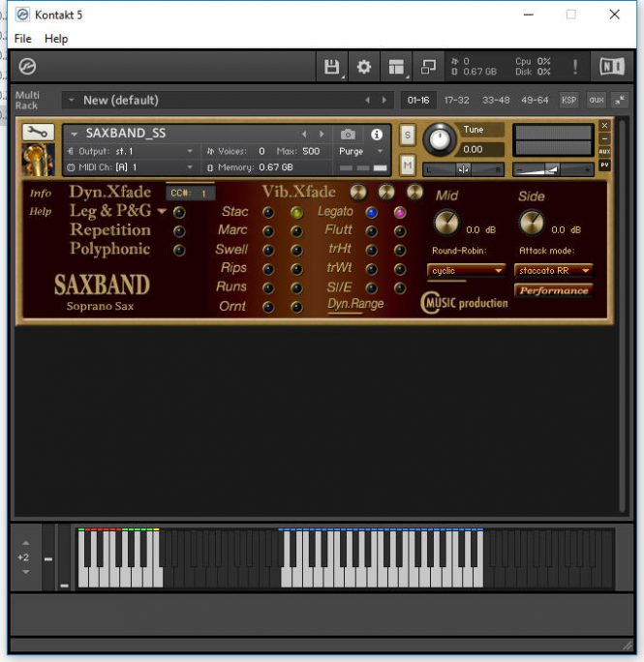The height and width of the screenshot is (662, 644).
Task: Switch to the 17-32 rack page
Action: click(x=457, y=100)
